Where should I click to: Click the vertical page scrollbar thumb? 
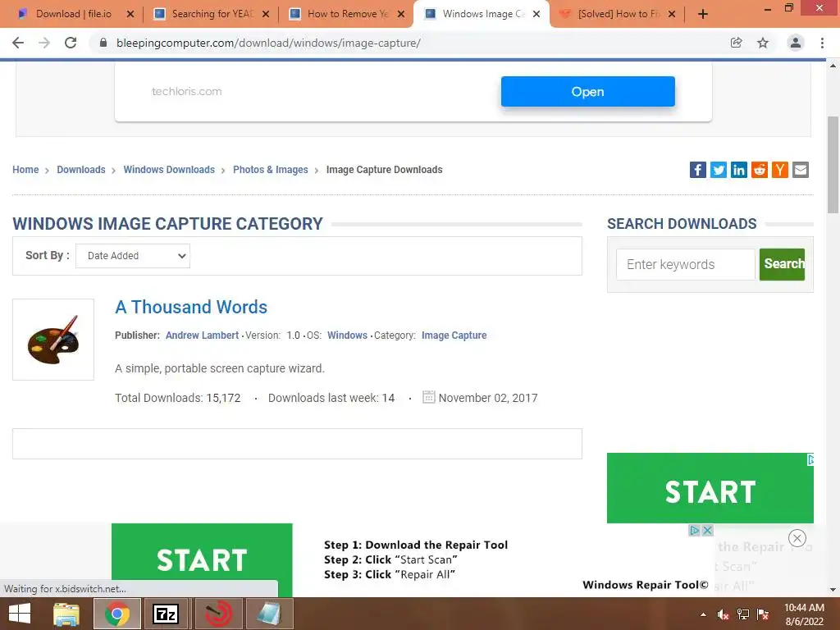[833, 165]
